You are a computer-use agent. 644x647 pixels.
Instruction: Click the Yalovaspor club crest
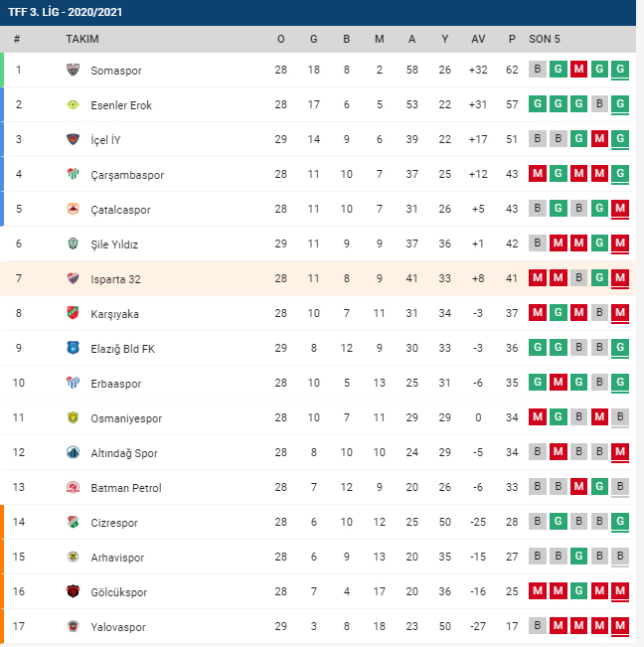tap(73, 626)
